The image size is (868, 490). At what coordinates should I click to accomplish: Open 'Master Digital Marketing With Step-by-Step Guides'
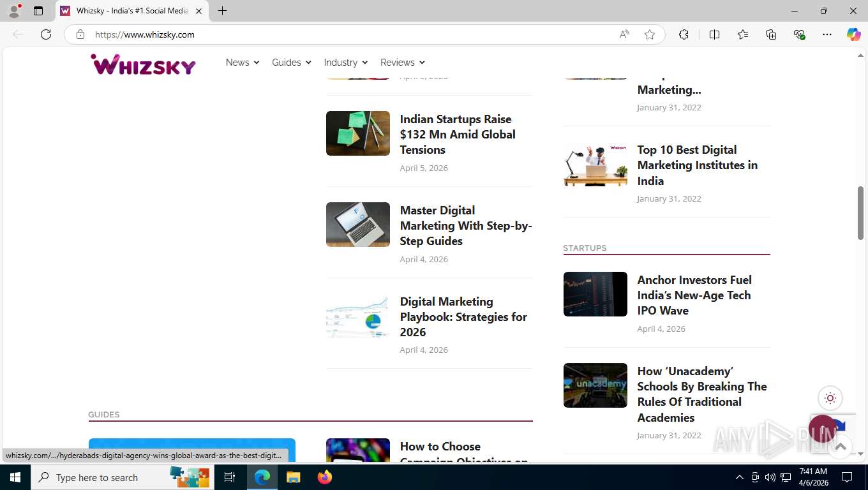[x=466, y=226]
